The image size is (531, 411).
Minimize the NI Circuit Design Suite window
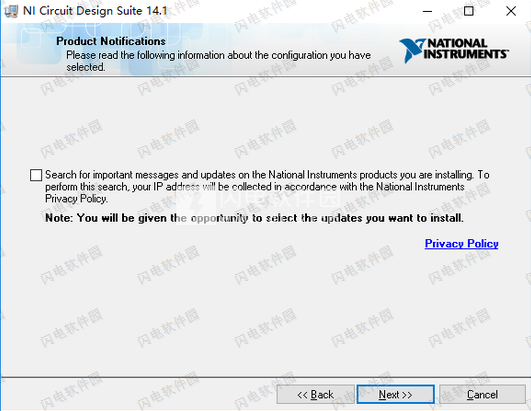click(427, 11)
